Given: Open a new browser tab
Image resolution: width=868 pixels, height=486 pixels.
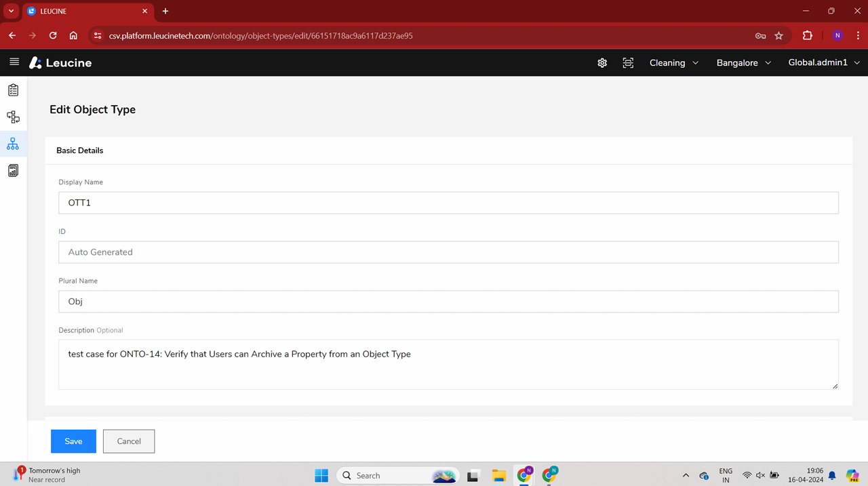Looking at the screenshot, I should [165, 11].
